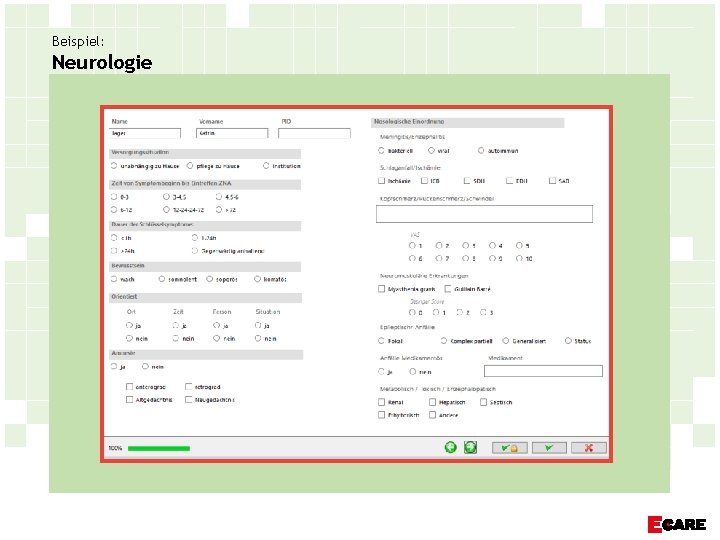This screenshot has height=540, width=720.
Task: Select Besinger Score 3
Action: click(x=483, y=312)
